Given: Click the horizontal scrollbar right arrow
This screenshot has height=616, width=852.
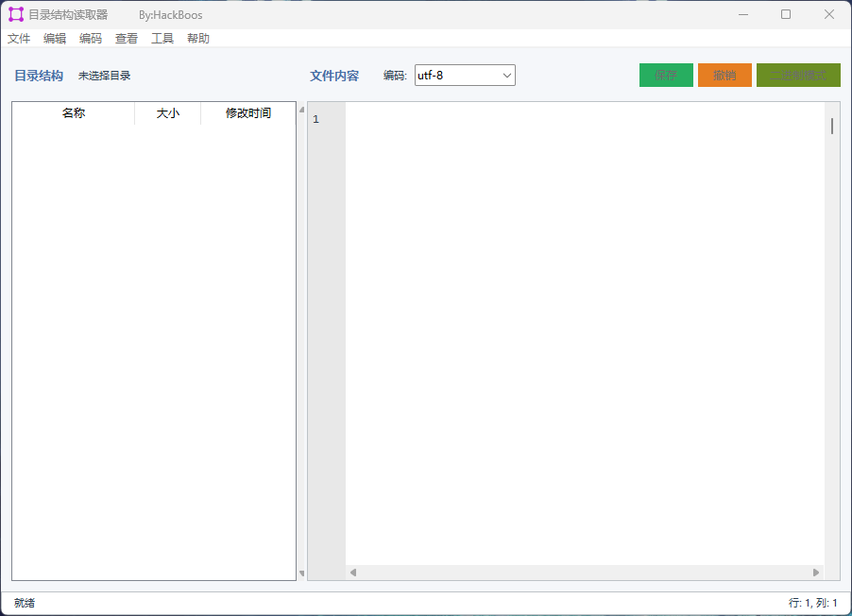Looking at the screenshot, I should (816, 573).
